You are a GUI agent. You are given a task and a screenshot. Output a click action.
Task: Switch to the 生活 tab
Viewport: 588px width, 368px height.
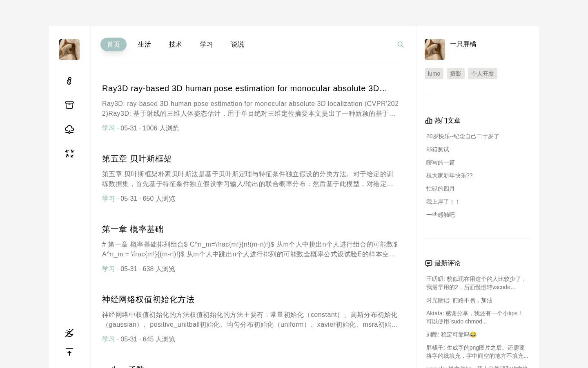[x=145, y=45]
